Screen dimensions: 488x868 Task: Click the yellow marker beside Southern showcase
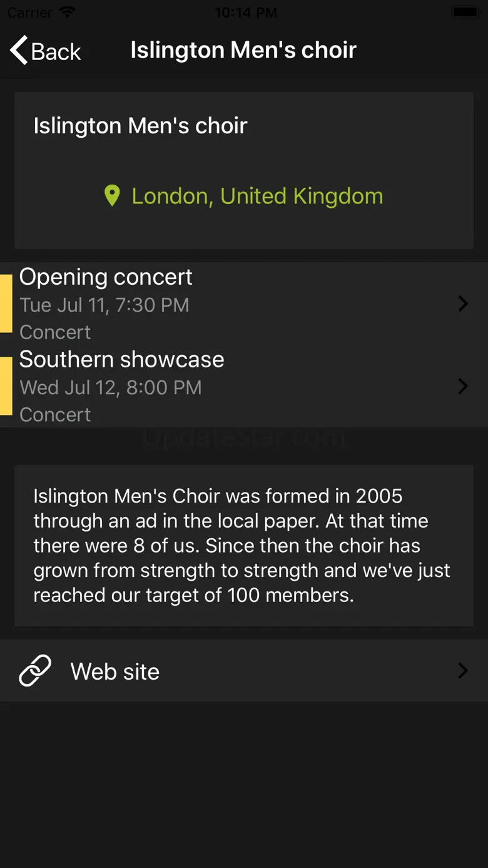point(6,385)
